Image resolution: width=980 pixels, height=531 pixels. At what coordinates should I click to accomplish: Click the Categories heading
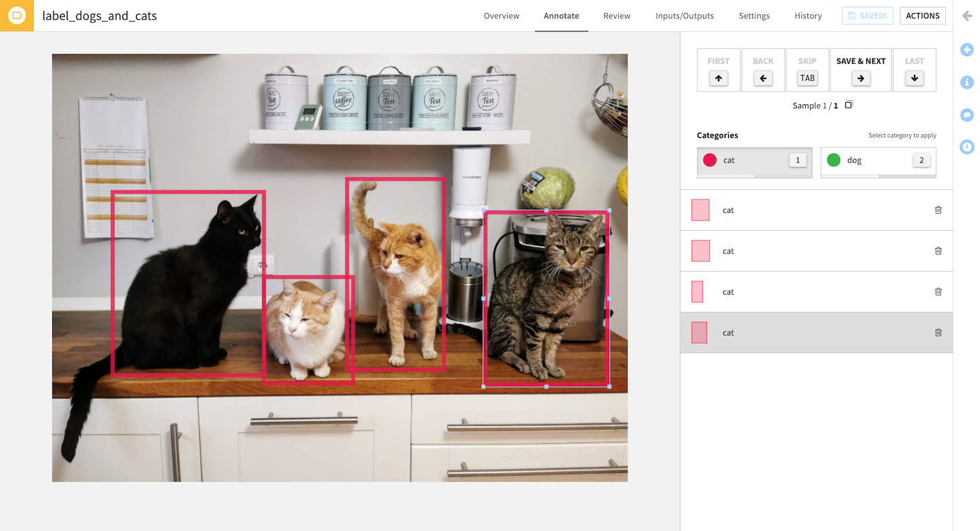(717, 135)
